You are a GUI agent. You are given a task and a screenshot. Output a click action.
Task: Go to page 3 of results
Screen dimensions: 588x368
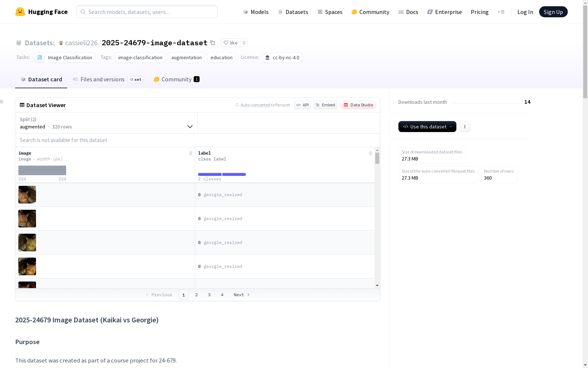click(x=209, y=295)
